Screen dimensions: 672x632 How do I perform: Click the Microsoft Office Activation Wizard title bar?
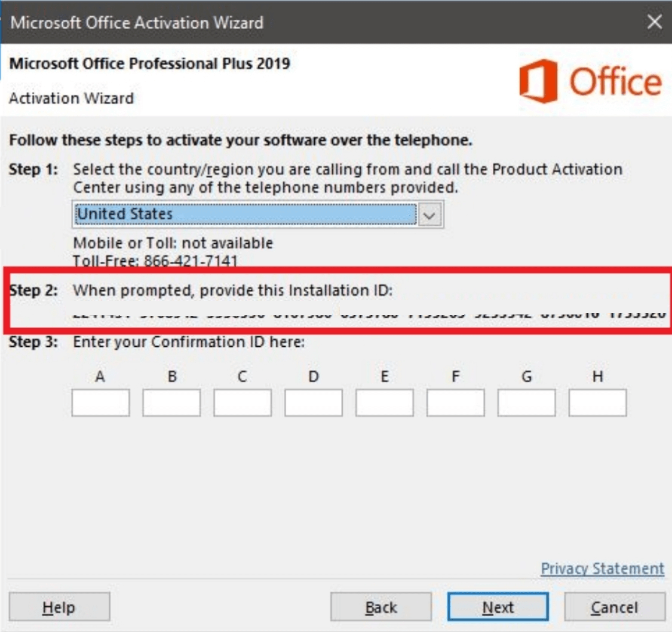(x=301, y=21)
